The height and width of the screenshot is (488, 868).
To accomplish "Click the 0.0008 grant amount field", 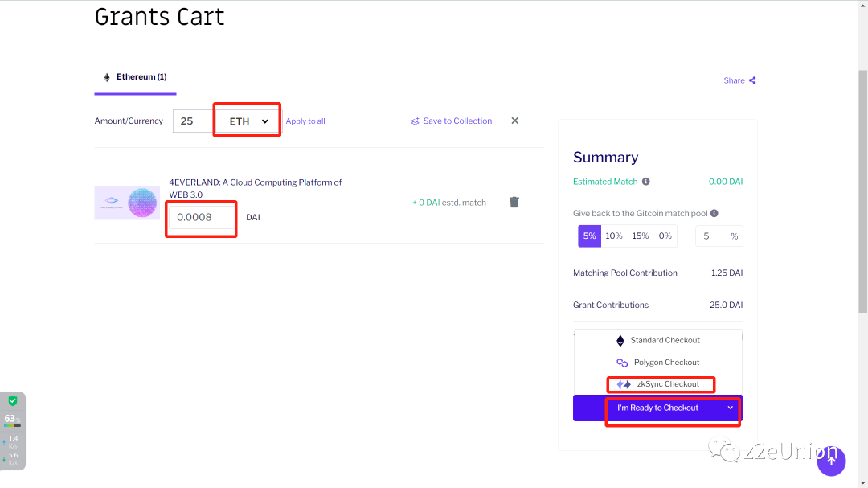I will (x=201, y=217).
